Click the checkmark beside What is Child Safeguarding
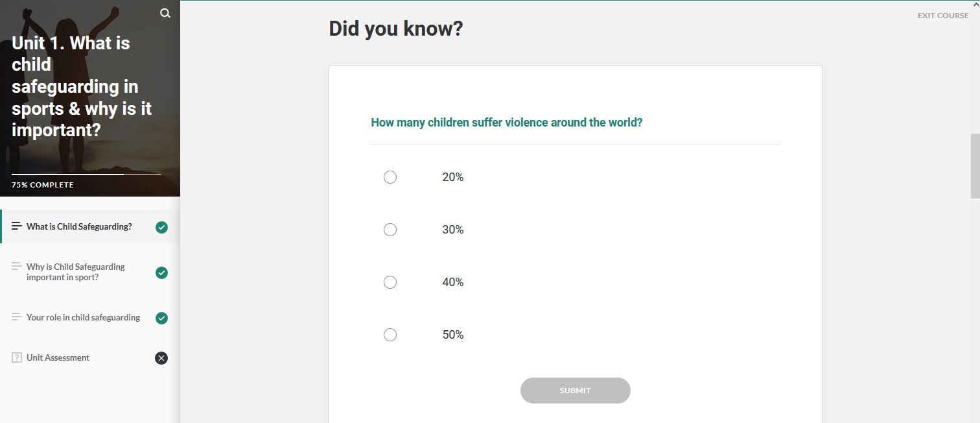This screenshot has height=423, width=980. pyautogui.click(x=162, y=227)
